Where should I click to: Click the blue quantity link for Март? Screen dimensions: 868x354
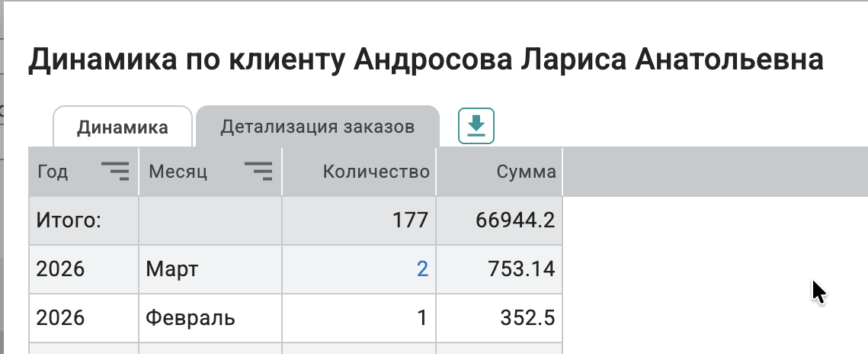point(422,269)
